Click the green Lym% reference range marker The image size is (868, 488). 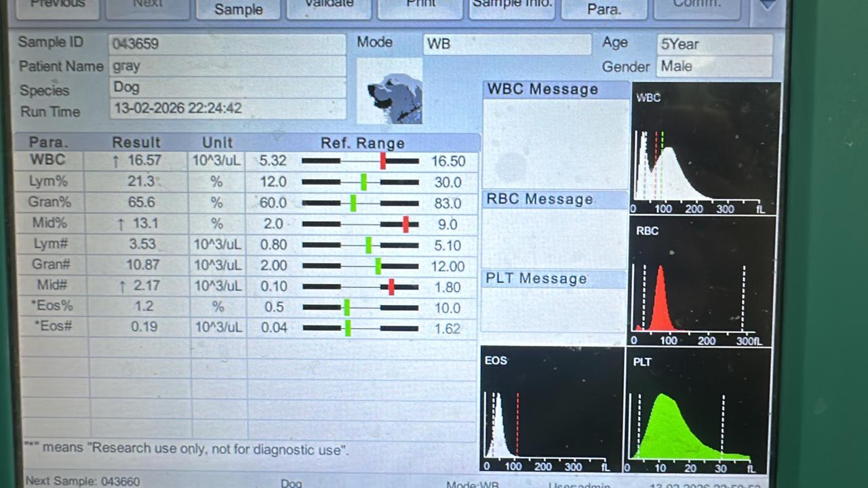point(364,182)
